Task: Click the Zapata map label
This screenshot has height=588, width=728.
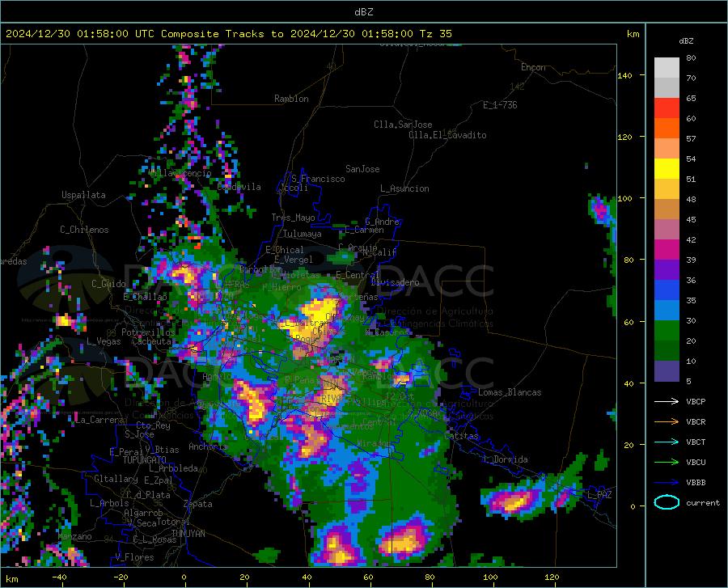Action: tap(198, 504)
